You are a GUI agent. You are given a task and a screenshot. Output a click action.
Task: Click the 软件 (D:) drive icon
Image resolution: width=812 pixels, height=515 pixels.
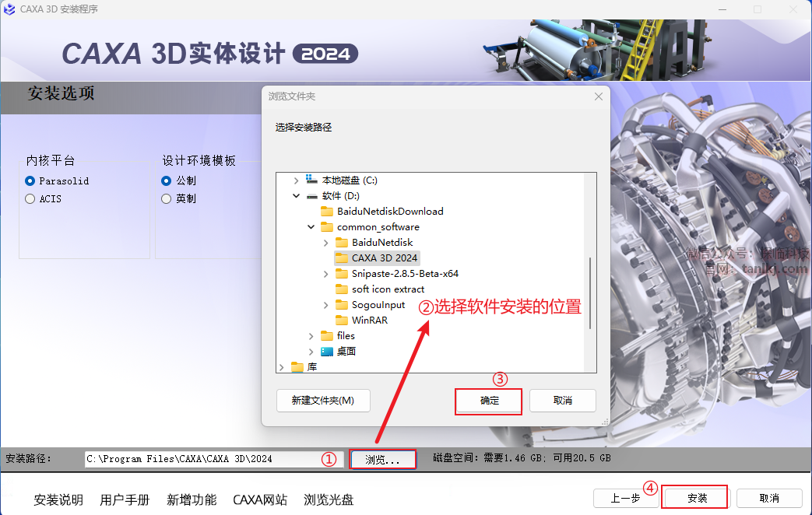pos(311,196)
